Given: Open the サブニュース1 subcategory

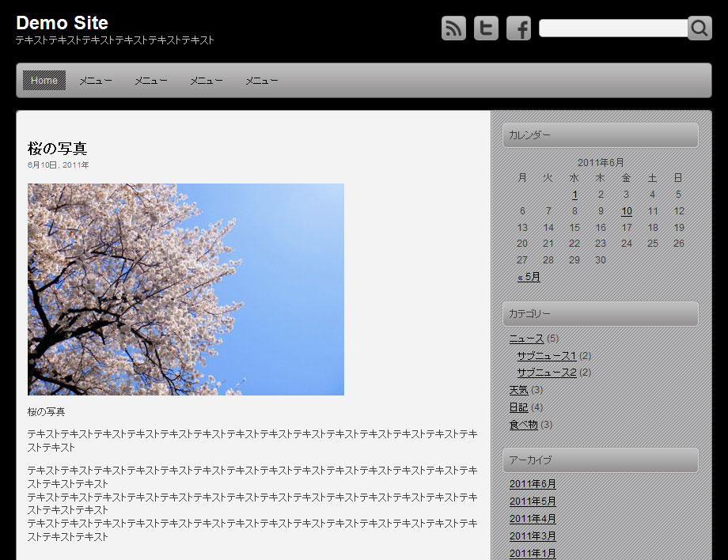Looking at the screenshot, I should [x=547, y=356].
